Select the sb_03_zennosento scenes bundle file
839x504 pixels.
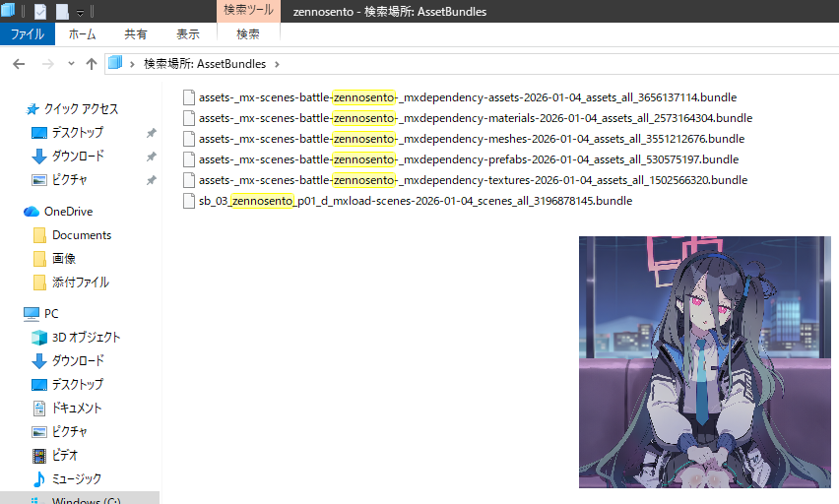pyautogui.click(x=415, y=201)
